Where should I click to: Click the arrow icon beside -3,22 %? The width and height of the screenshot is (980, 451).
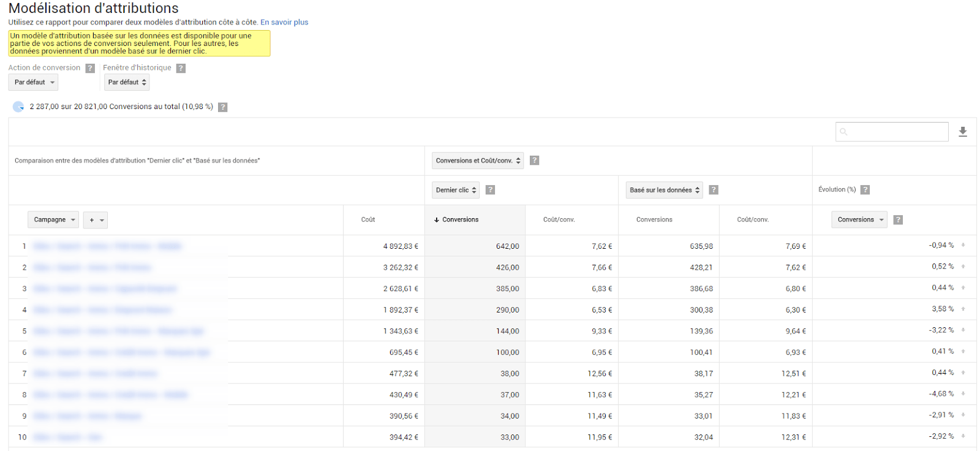(x=963, y=330)
